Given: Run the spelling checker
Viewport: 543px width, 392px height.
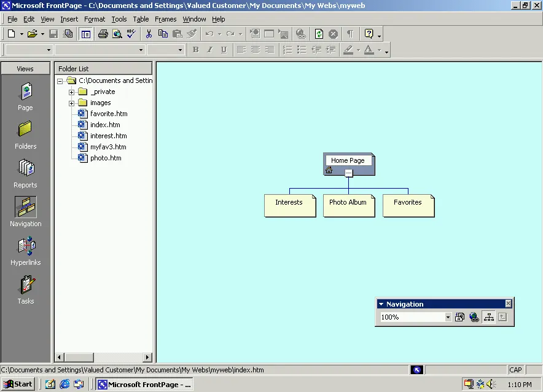Looking at the screenshot, I should coord(130,34).
